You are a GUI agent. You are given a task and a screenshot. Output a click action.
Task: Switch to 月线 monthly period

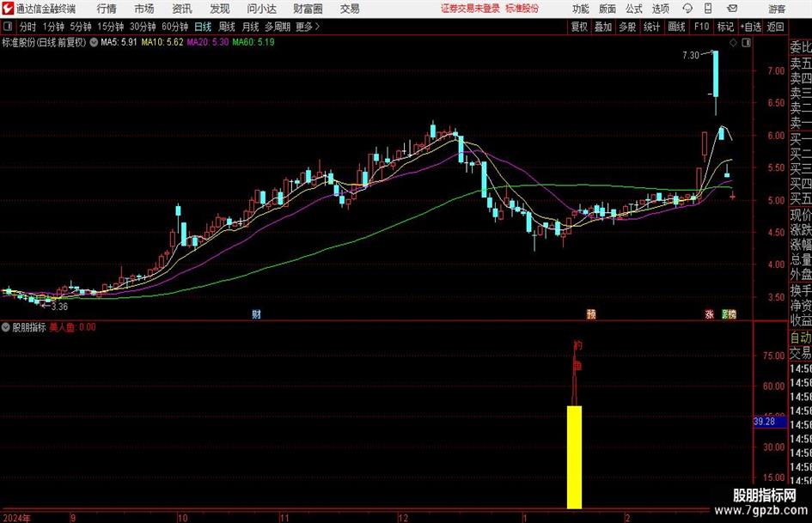[251, 27]
